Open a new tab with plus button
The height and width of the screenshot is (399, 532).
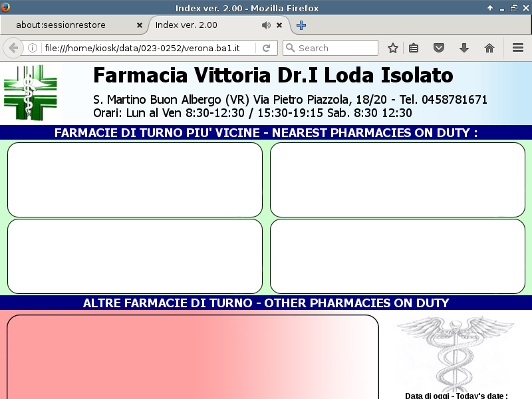301,25
